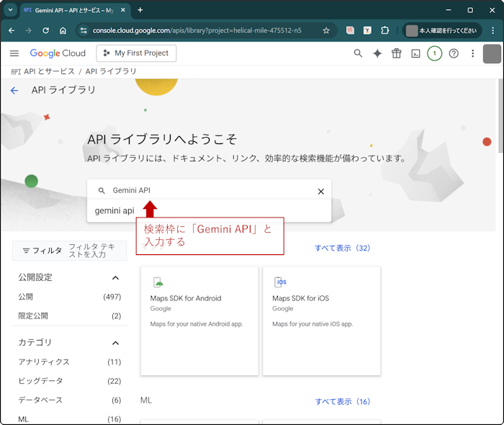Collapse the カテゴリ filter section
Viewport: 504px width, 425px height.
115,343
